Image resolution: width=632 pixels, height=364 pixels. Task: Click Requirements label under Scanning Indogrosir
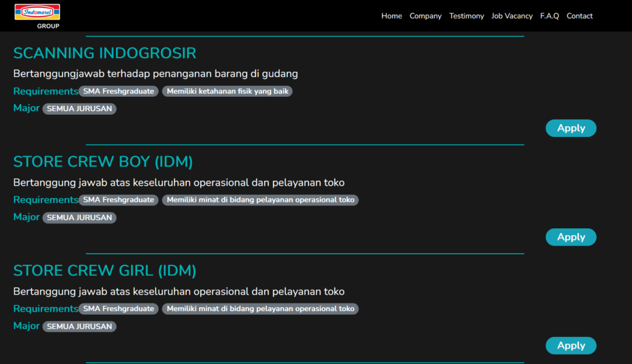click(x=46, y=91)
